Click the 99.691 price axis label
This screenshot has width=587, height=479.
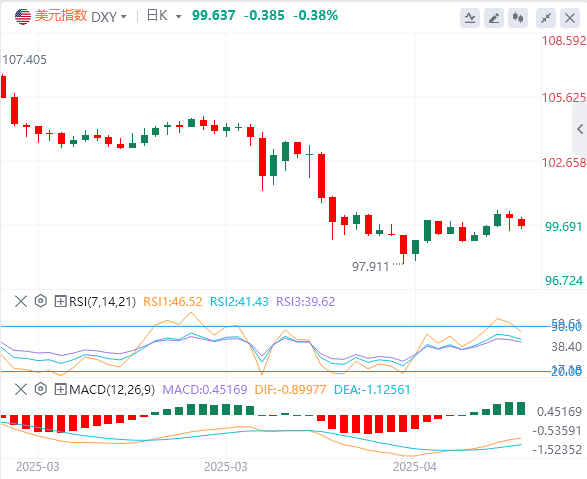(x=563, y=227)
